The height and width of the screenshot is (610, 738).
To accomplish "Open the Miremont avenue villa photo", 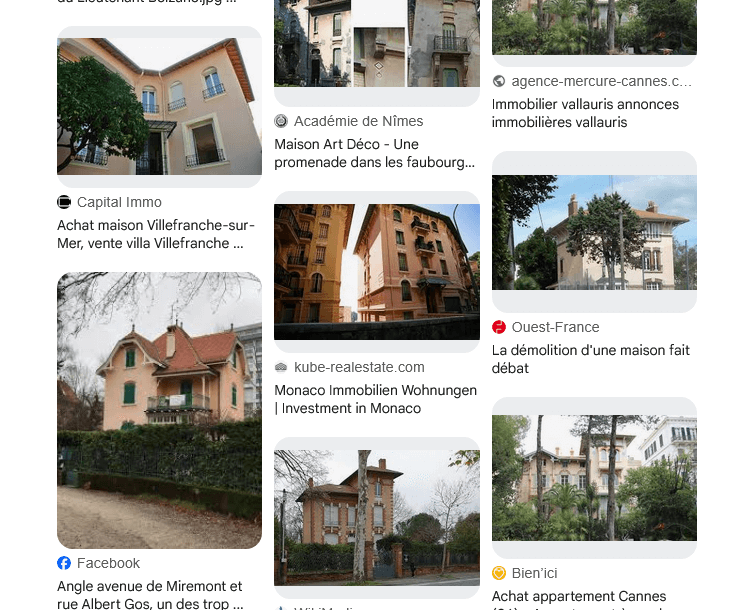I will (160, 410).
